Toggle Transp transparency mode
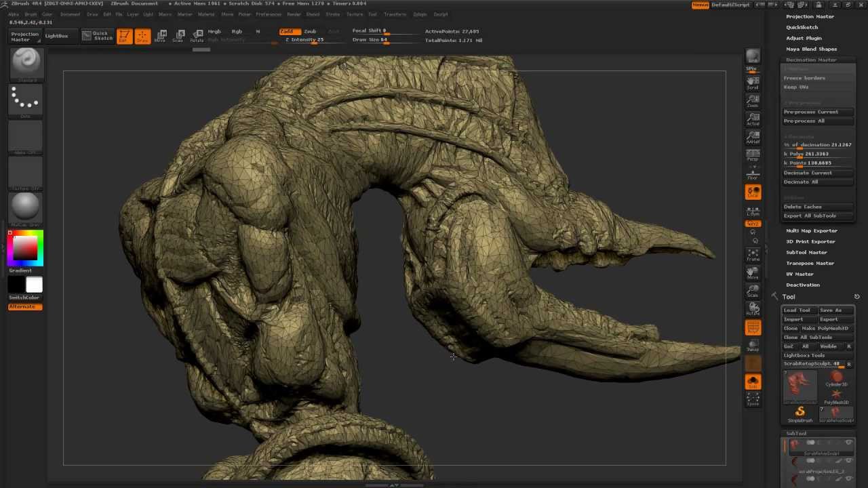Image resolution: width=868 pixels, height=488 pixels. (x=753, y=346)
